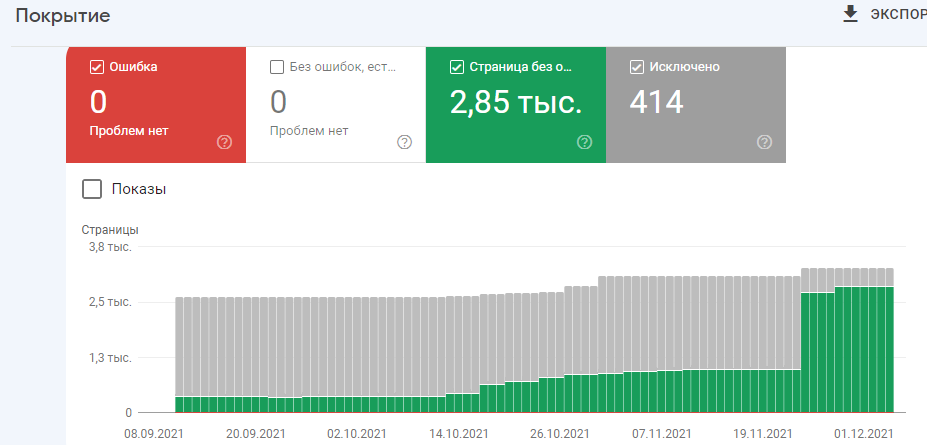927x445 pixels.
Task: Open help icon in green 2,85 тыс. card
Action: [x=585, y=142]
